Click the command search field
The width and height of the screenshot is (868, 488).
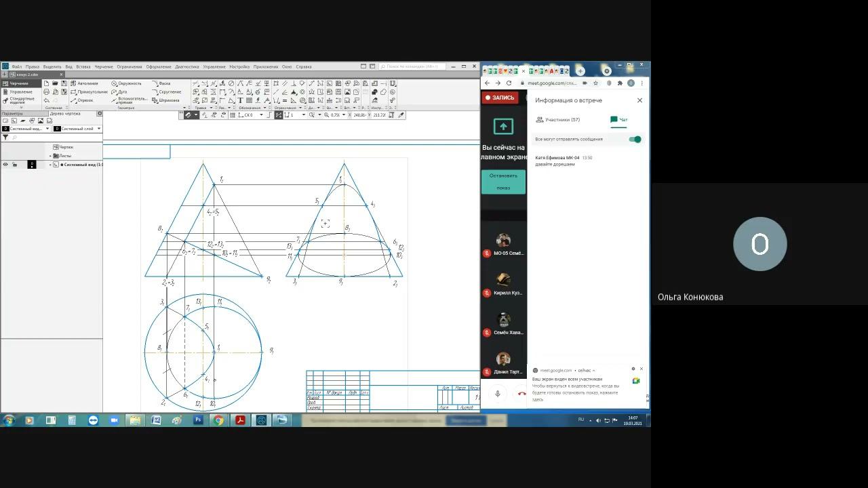(412, 66)
